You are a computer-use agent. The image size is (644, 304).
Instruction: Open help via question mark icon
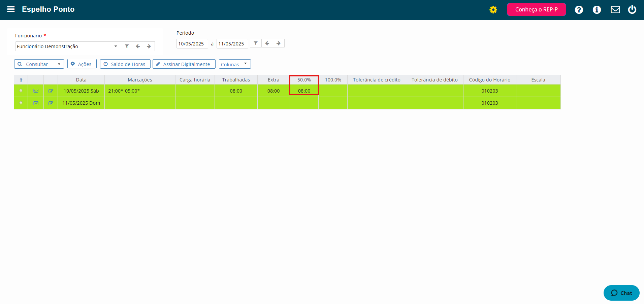(579, 10)
